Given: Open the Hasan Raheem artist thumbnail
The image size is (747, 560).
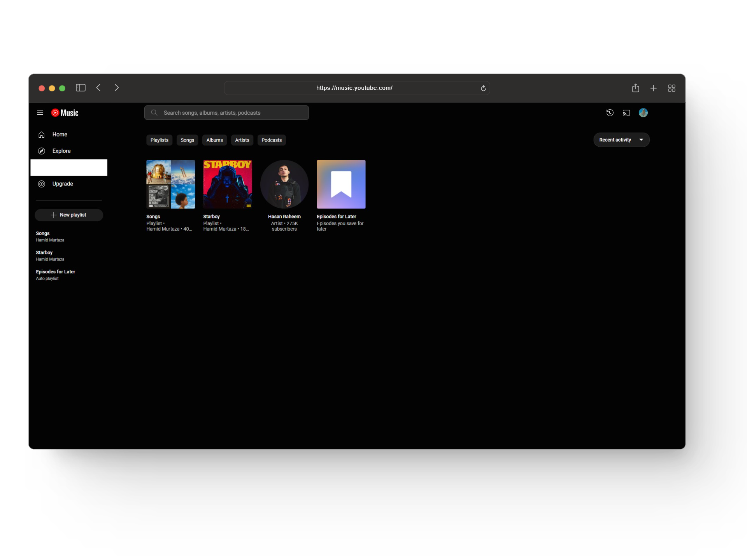Looking at the screenshot, I should [284, 184].
